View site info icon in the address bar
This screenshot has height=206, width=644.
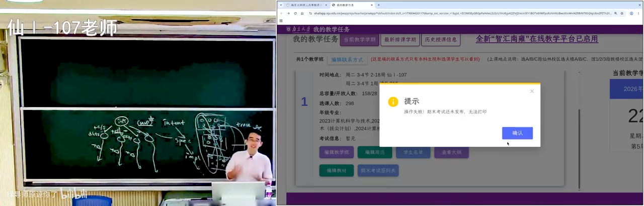[310, 13]
